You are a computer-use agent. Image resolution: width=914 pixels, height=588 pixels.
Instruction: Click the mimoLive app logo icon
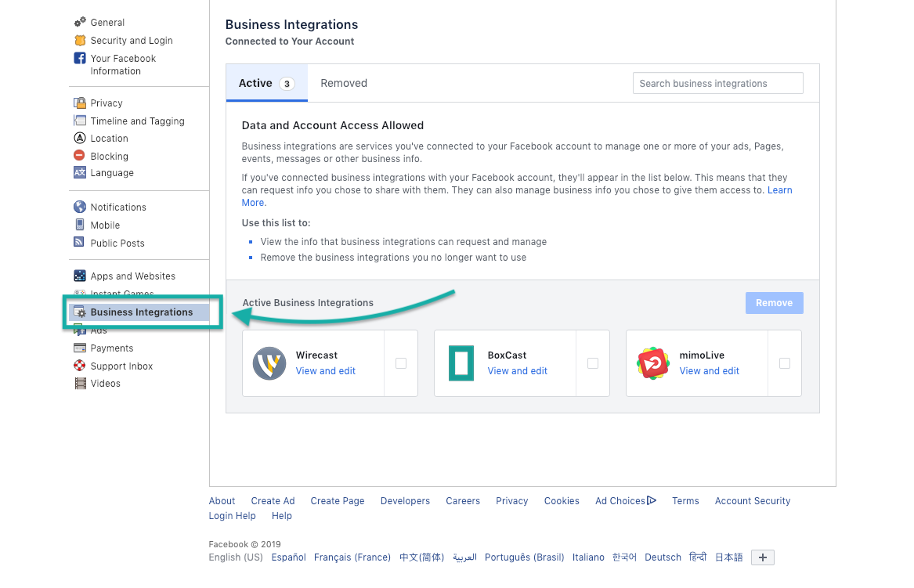click(x=652, y=363)
